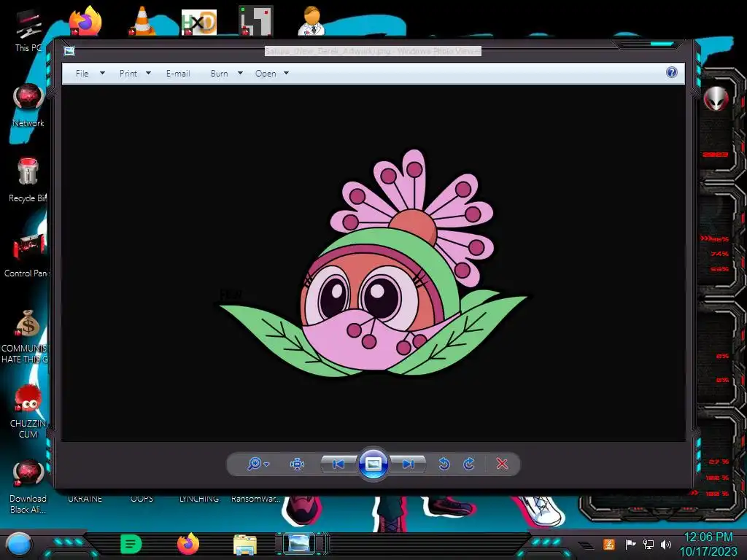Viewport: 747px width, 560px height.
Task: Click the E-mail toolbar option
Action: 178,74
